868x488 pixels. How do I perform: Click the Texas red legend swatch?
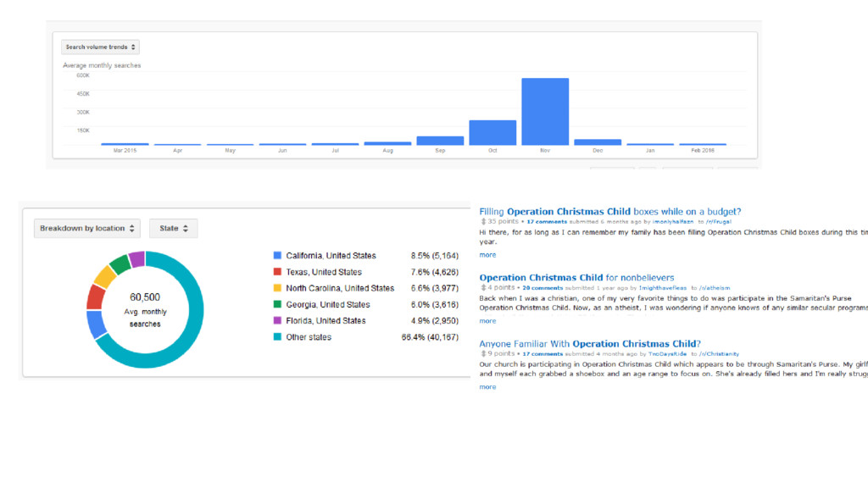coord(277,272)
